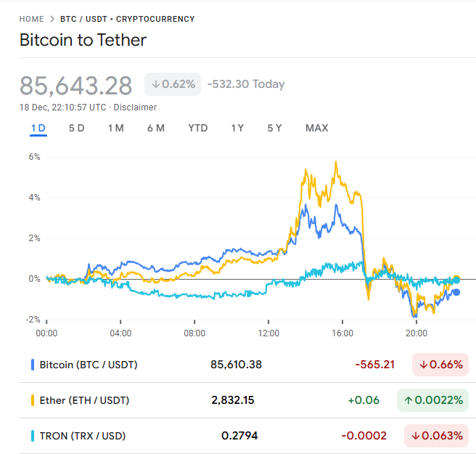Choose the 1Y time range
The width and height of the screenshot is (476, 454).
pyautogui.click(x=237, y=129)
